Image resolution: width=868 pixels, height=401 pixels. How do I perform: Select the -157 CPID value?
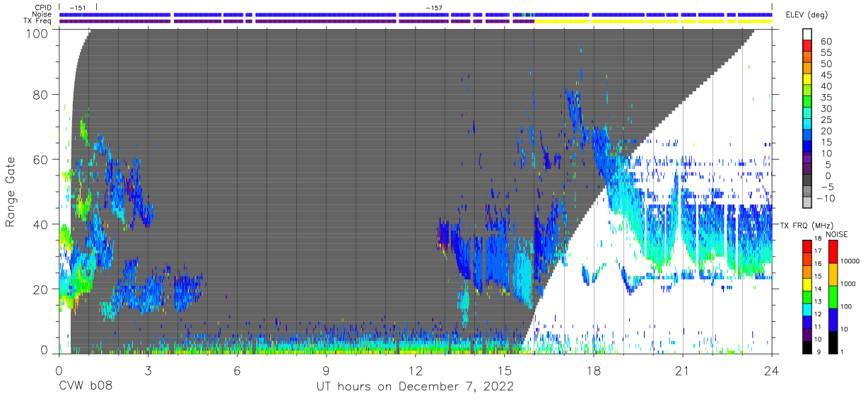pos(434,8)
